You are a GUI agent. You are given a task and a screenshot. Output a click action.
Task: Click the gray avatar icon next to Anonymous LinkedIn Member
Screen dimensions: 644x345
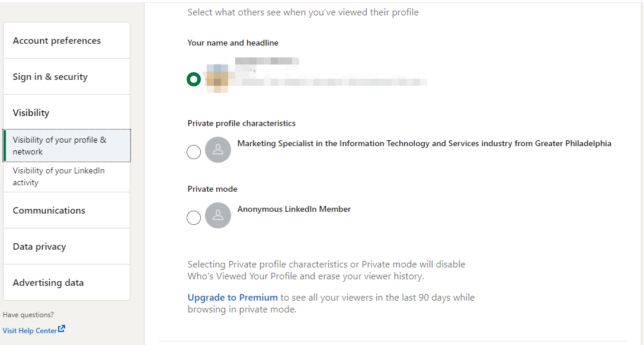point(218,215)
